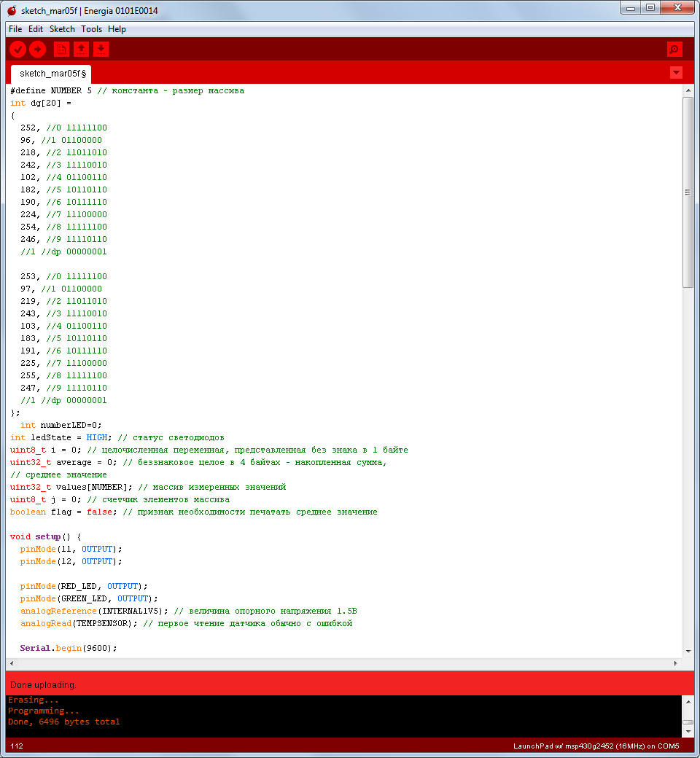Click the '255, //8 11111100' line
700x758 pixels.
(x=63, y=376)
